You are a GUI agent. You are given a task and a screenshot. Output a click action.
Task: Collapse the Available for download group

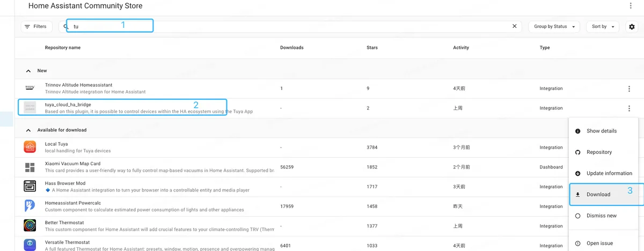coord(28,130)
